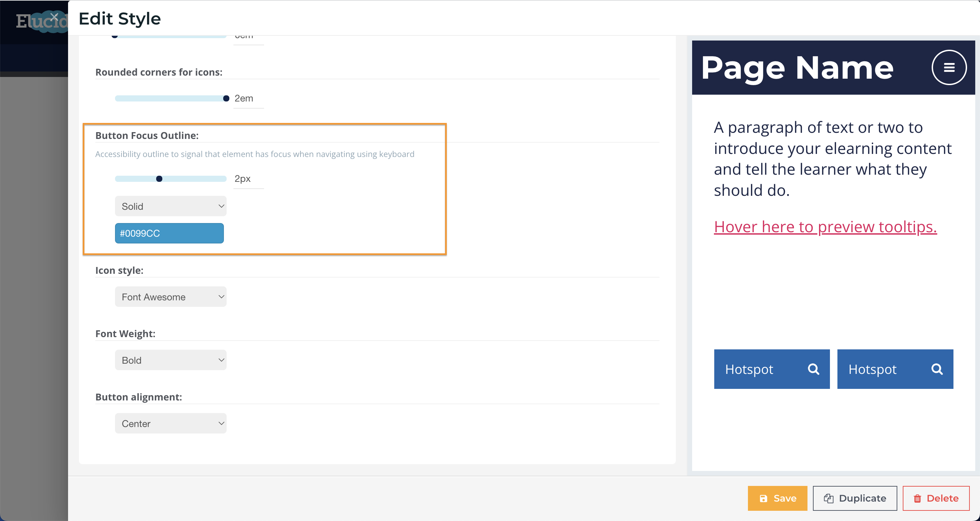Click the 2em rounded corners value field
Screen dimensions: 980x521
(x=248, y=99)
